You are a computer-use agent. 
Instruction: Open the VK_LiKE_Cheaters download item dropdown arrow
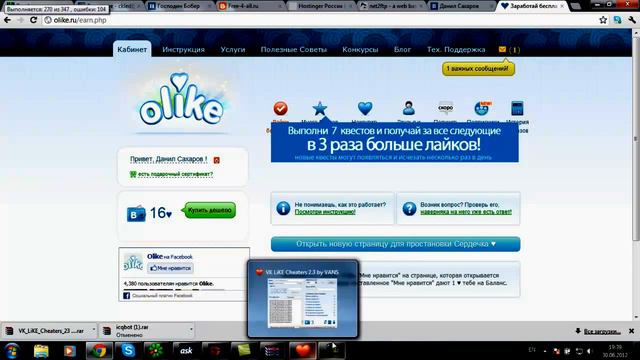pyautogui.click(x=93, y=329)
